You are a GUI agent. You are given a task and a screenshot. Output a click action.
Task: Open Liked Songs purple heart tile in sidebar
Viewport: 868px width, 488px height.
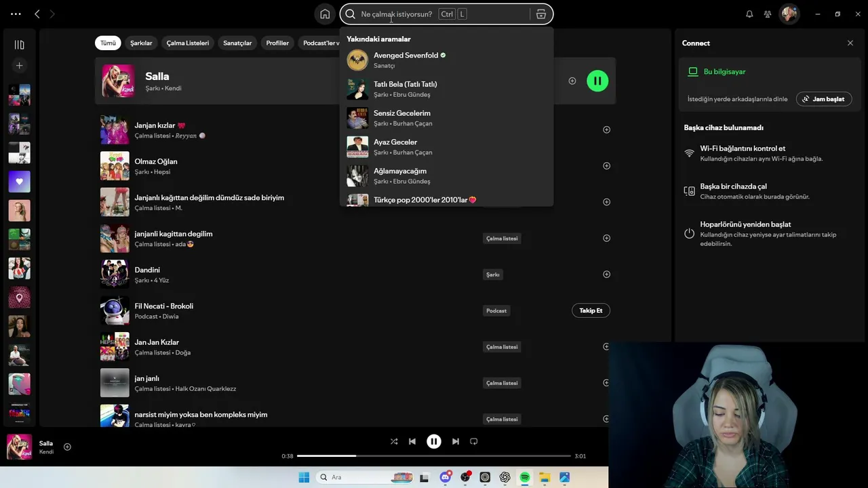(19, 182)
